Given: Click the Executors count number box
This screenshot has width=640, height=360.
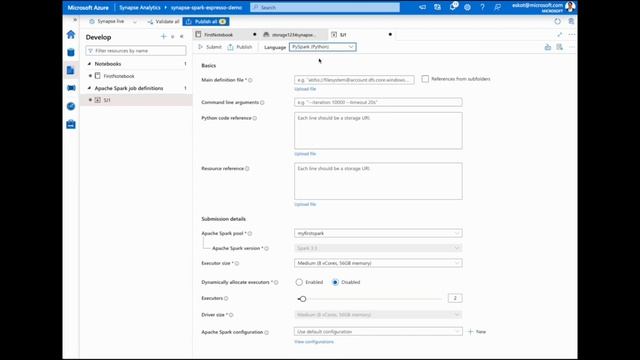Looking at the screenshot, I should coord(455,298).
